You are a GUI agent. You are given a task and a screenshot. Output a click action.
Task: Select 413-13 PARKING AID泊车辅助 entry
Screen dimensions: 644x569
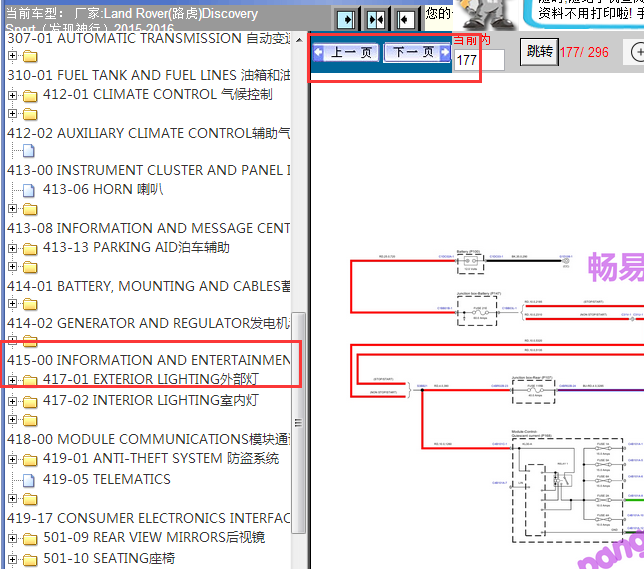coord(136,247)
